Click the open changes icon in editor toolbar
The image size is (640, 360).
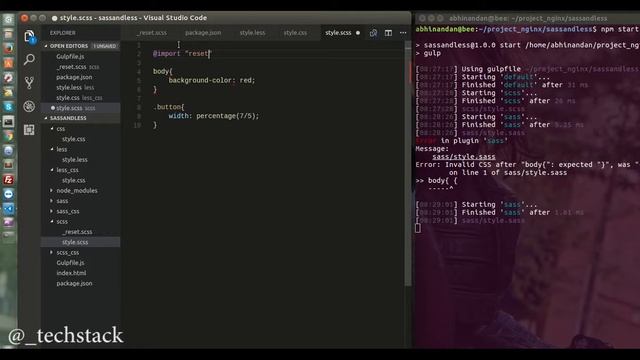pyautogui.click(x=373, y=33)
